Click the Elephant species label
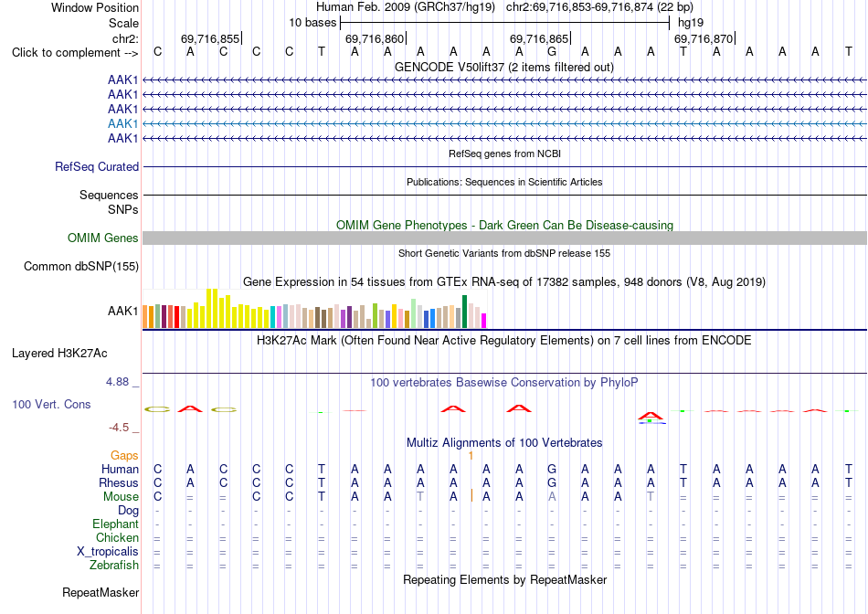 coord(116,524)
